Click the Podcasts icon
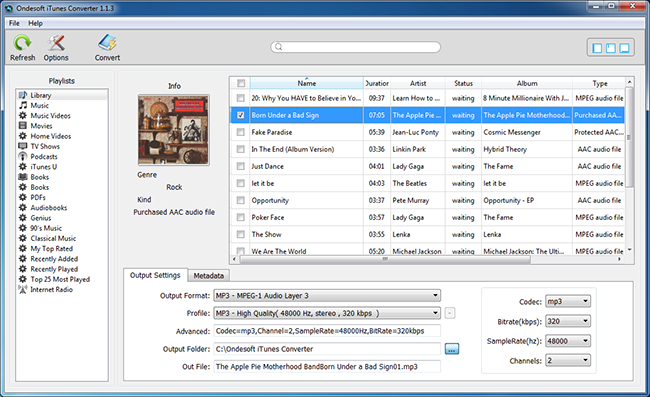Viewport: 650px width, 397px height. point(23,156)
